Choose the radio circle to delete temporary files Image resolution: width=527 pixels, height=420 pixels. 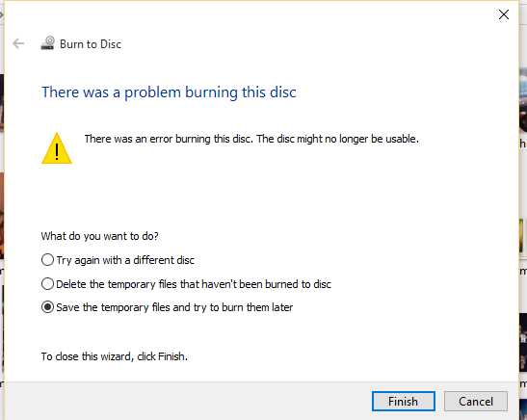(x=47, y=283)
